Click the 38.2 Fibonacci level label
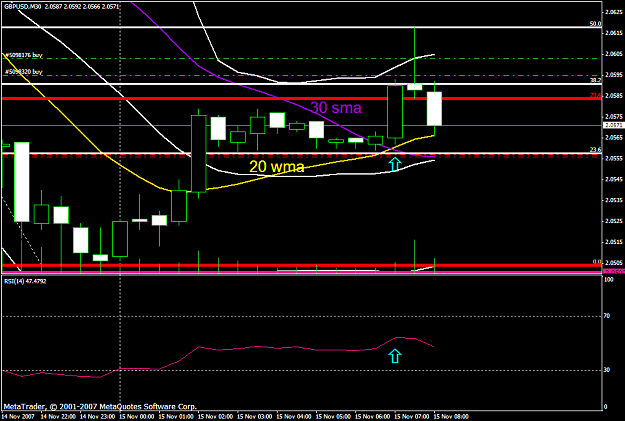The image size is (625, 421). coord(595,80)
